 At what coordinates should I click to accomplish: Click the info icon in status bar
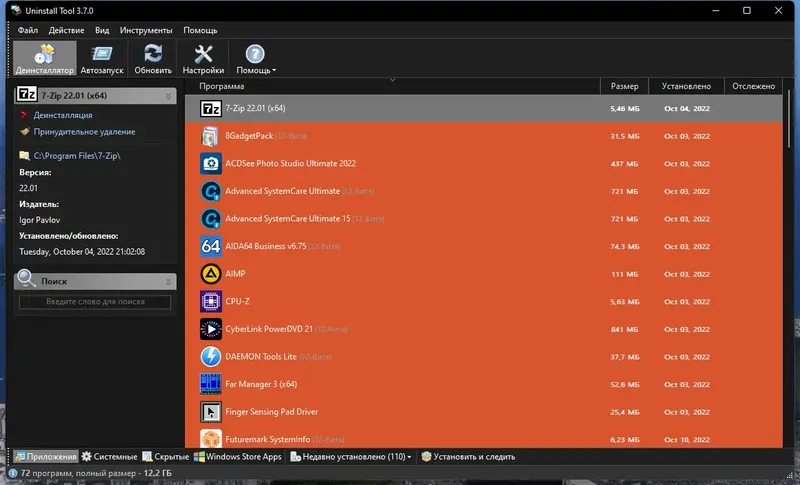click(x=13, y=473)
